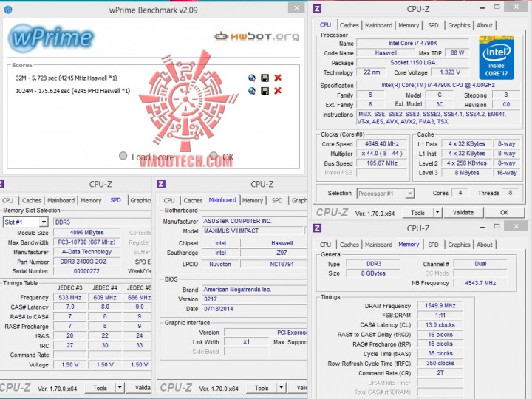Image resolution: width=532 pixels, height=399 pixels.
Task: Open the Processor #1 selection dropdown
Action: [410, 194]
